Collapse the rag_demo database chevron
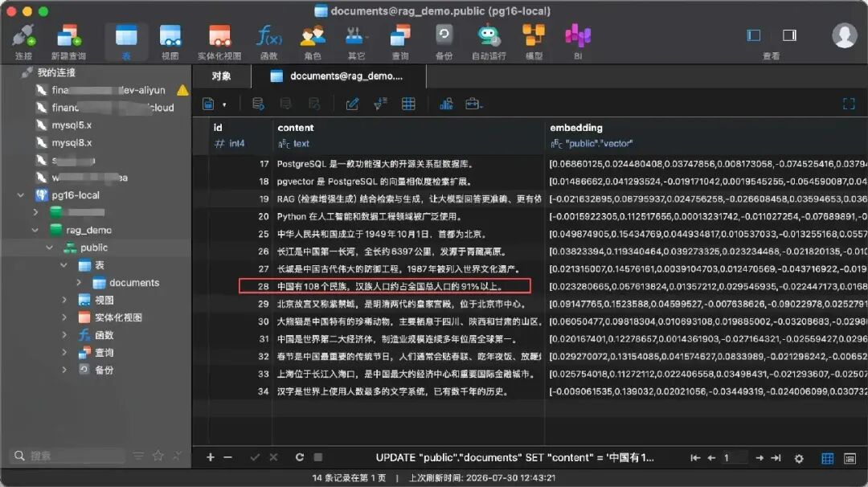This screenshot has height=487, width=868. (35, 230)
